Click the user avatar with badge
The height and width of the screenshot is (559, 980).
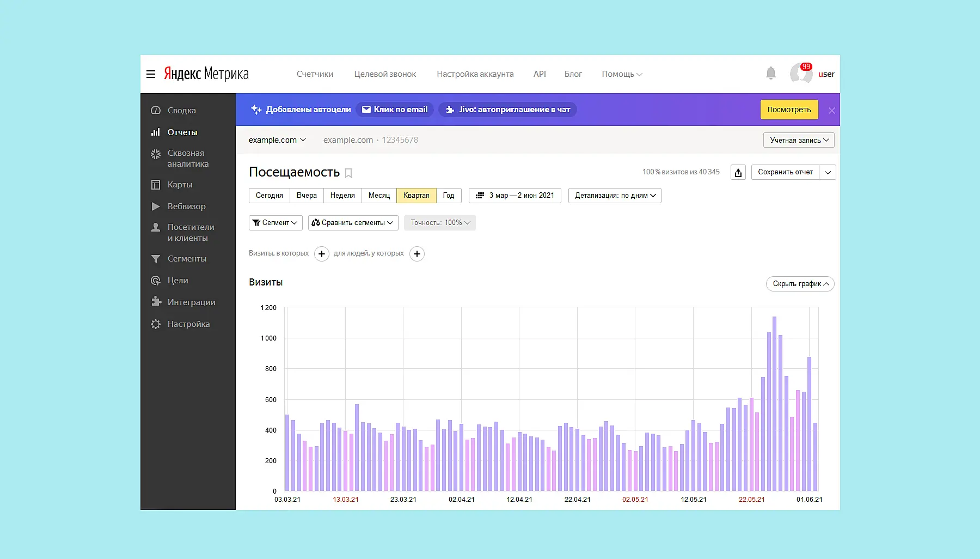800,73
